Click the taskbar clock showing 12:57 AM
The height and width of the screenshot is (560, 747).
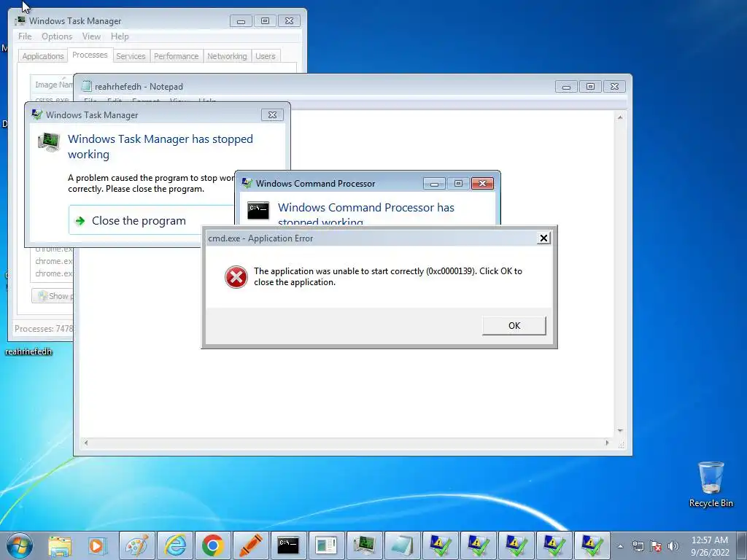point(710,546)
